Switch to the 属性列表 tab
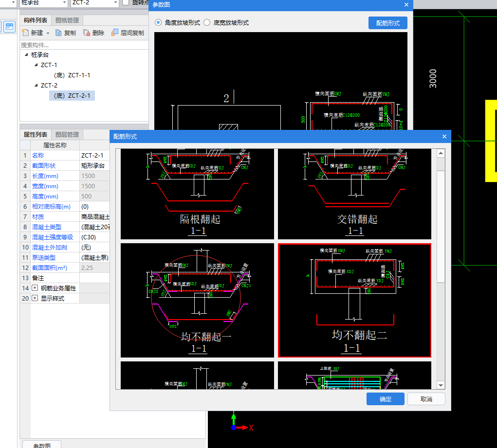This screenshot has width=497, height=448. tap(36, 134)
